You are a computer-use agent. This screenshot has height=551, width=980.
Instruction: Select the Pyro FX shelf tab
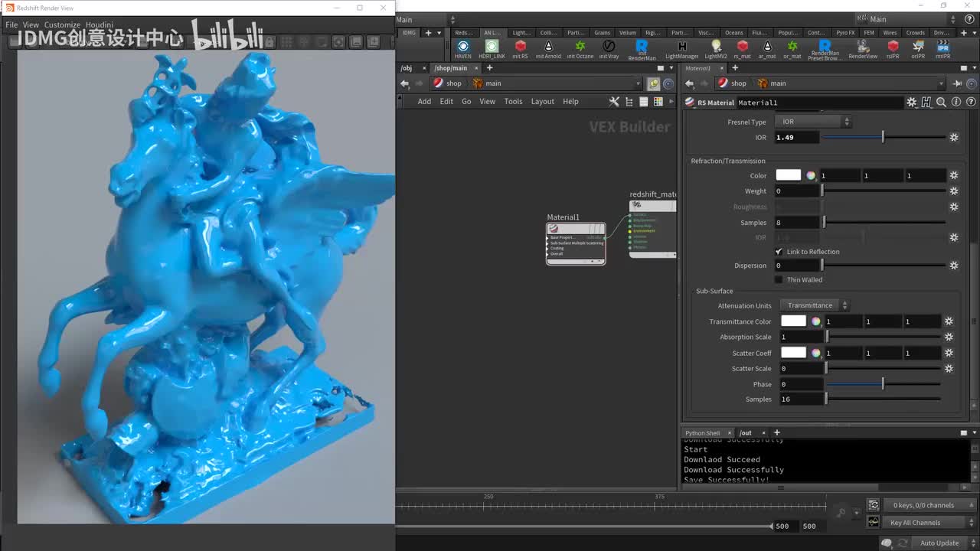click(845, 33)
